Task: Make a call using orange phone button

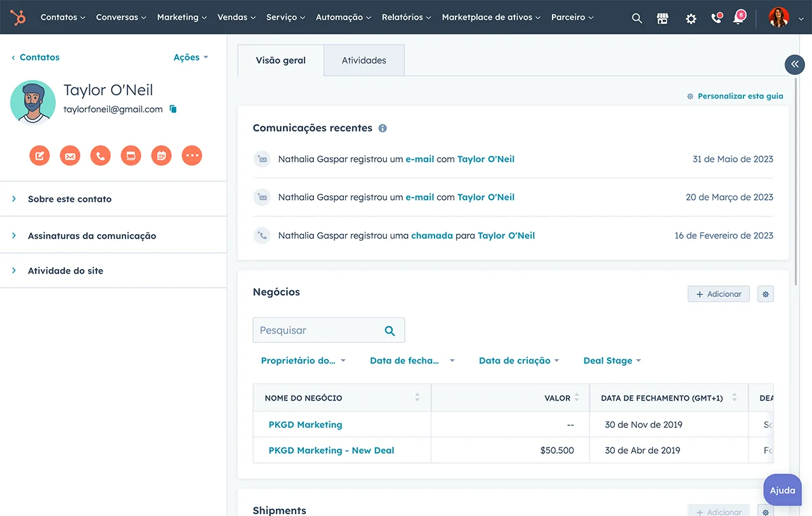Action: pos(100,155)
